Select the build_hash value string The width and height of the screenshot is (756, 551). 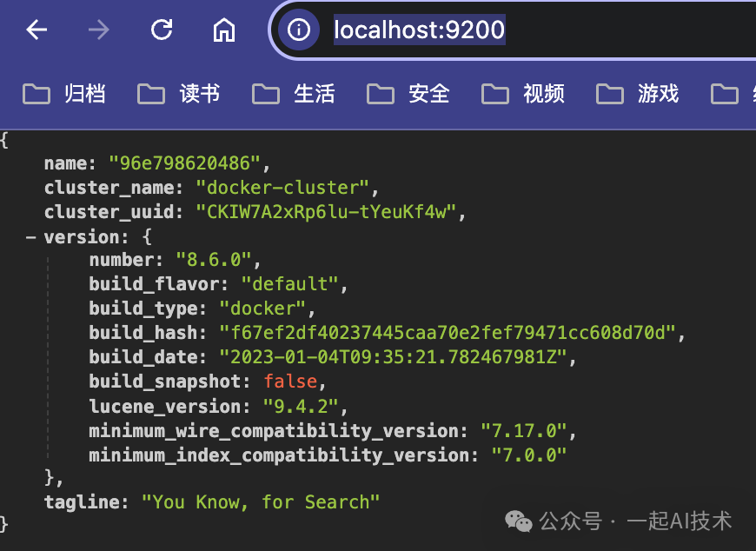pos(448,333)
